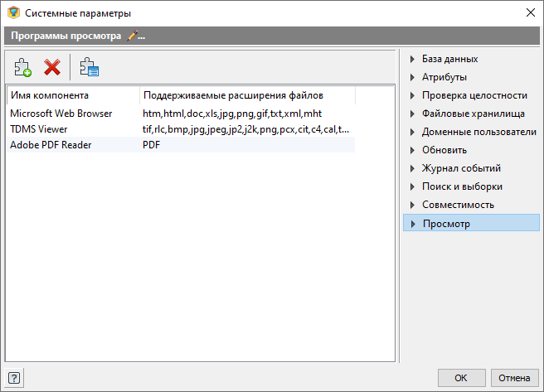Expand the Атрибуты section arrow

tap(412, 77)
